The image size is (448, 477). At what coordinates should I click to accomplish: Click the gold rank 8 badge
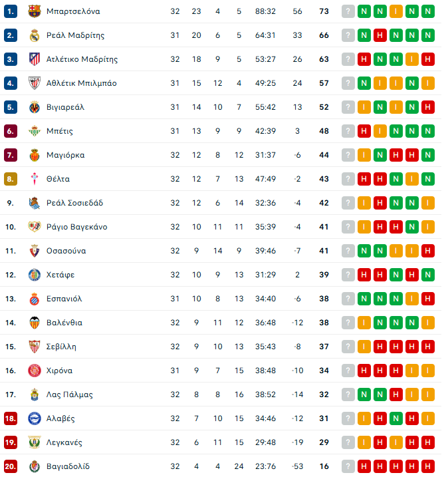[11, 179]
